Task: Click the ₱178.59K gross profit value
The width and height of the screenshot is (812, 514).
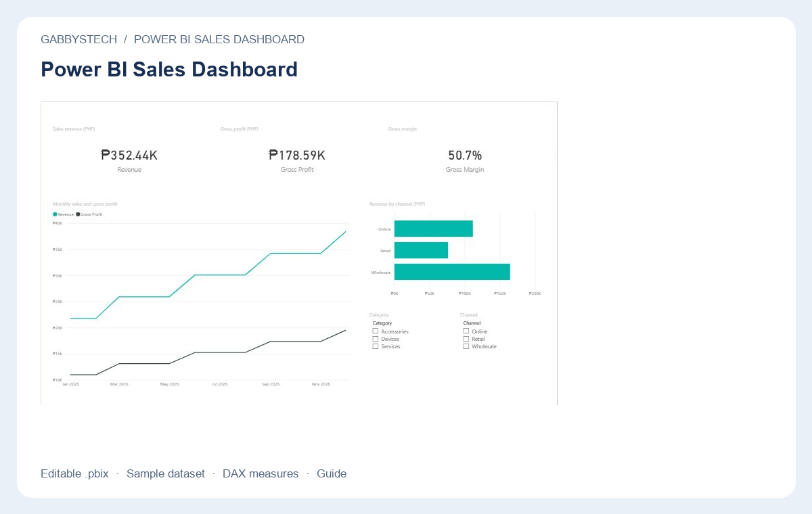Action: (x=297, y=156)
